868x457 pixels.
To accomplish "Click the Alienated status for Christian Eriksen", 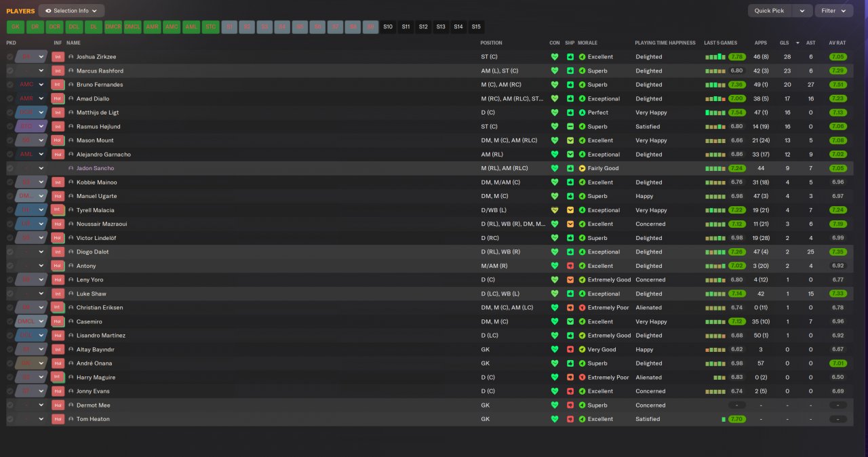I will (649, 308).
